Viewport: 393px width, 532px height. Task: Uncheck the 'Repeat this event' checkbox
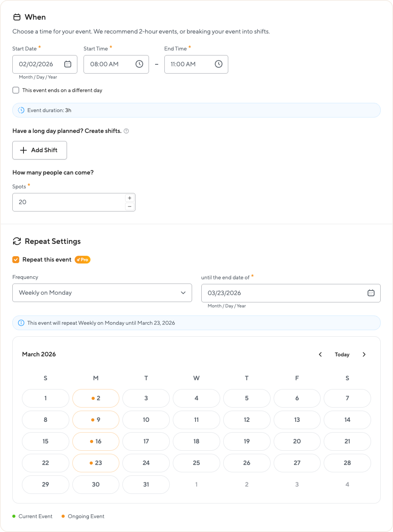click(x=16, y=259)
